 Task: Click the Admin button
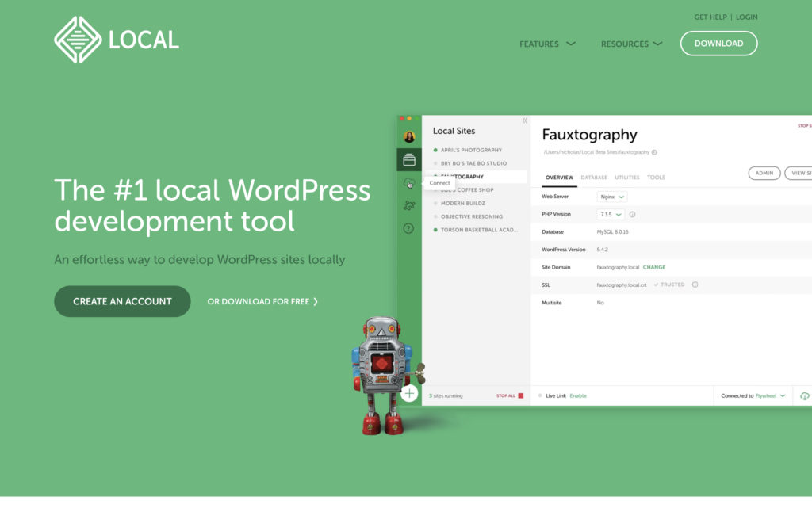click(764, 173)
